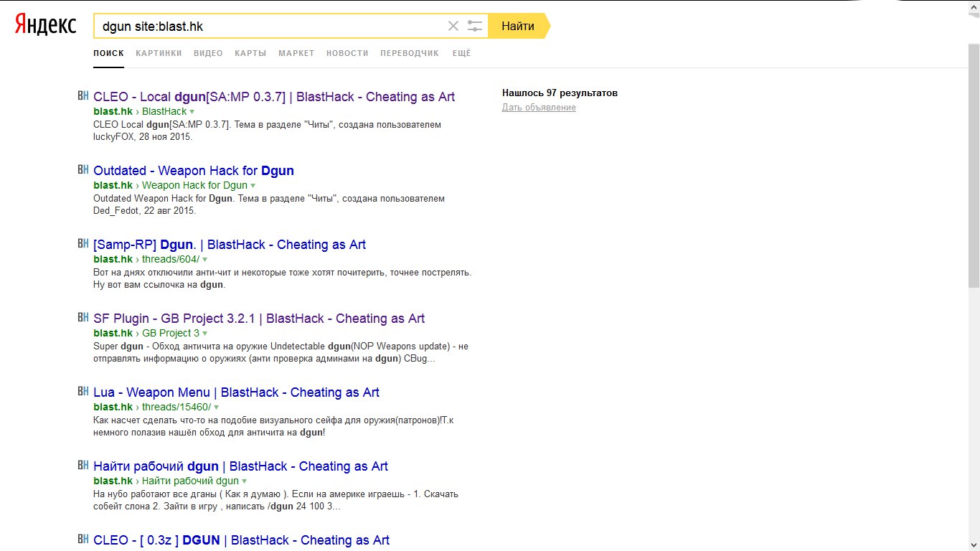Open Outdated - Weapon Hack for Dgun result

[x=194, y=171]
